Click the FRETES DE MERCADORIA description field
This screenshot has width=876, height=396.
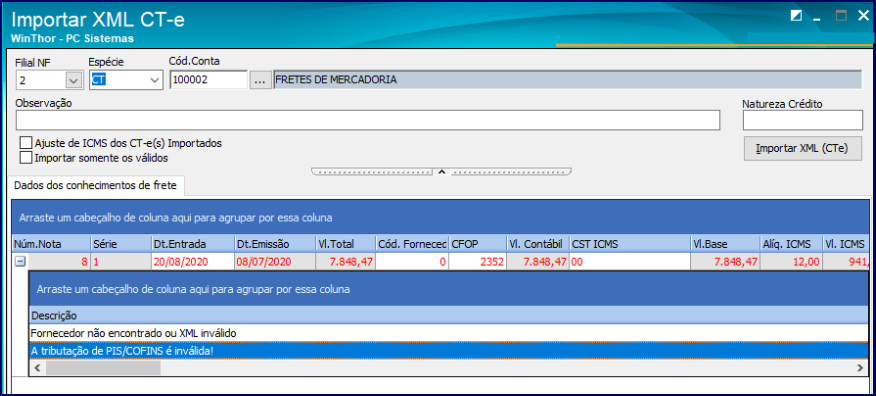pos(568,80)
